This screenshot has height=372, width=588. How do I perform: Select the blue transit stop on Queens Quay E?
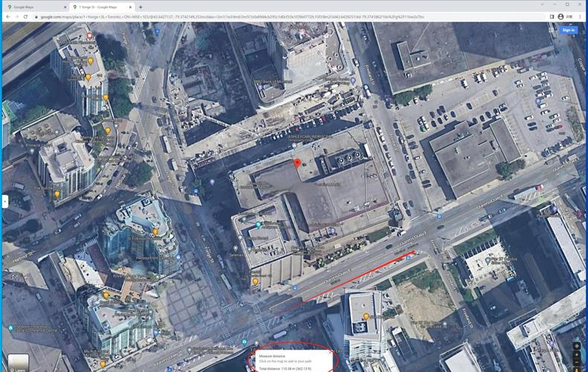tap(439, 217)
